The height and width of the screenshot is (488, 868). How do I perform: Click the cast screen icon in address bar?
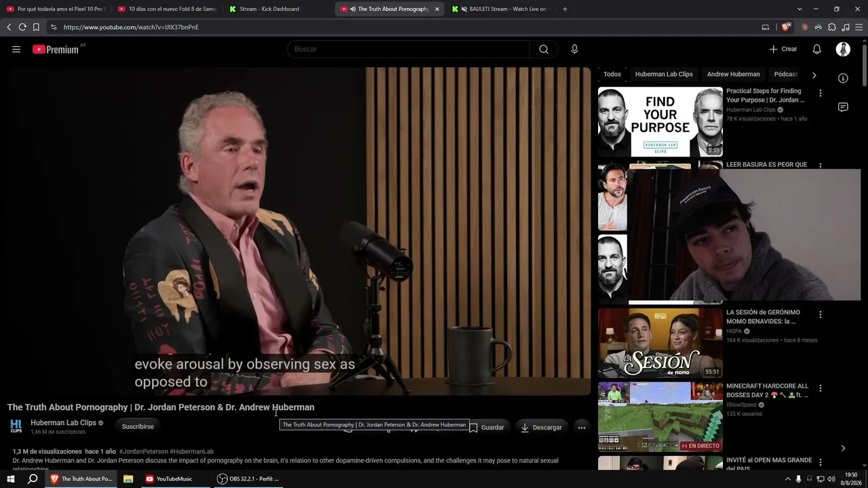(766, 27)
